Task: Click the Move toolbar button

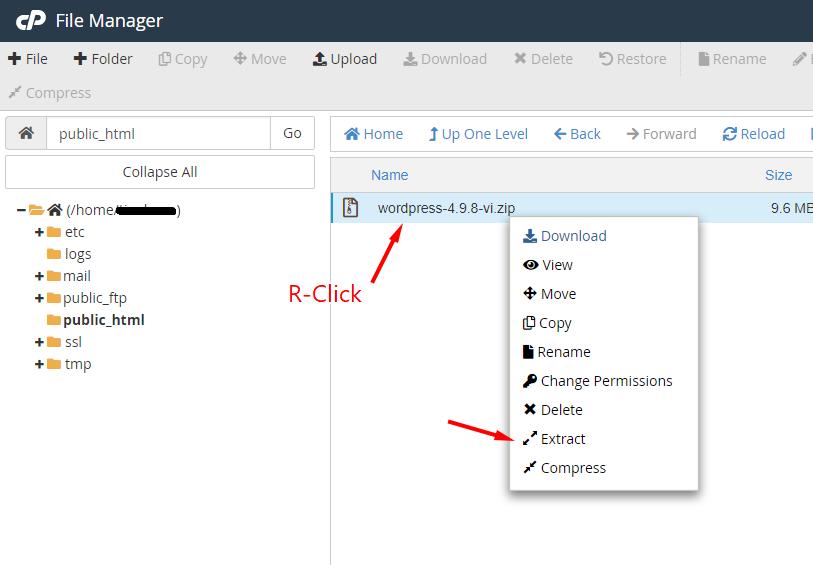Action: [259, 59]
